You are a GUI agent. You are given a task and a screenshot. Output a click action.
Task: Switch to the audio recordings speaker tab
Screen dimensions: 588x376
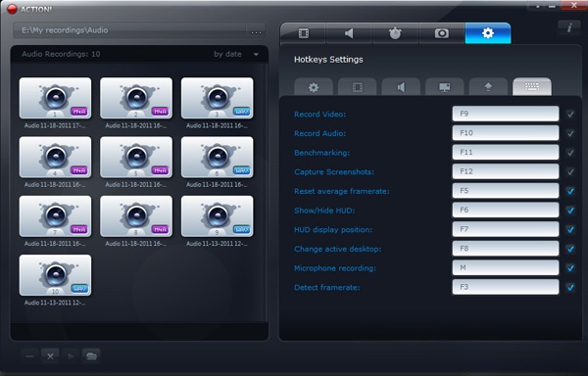[x=349, y=33]
